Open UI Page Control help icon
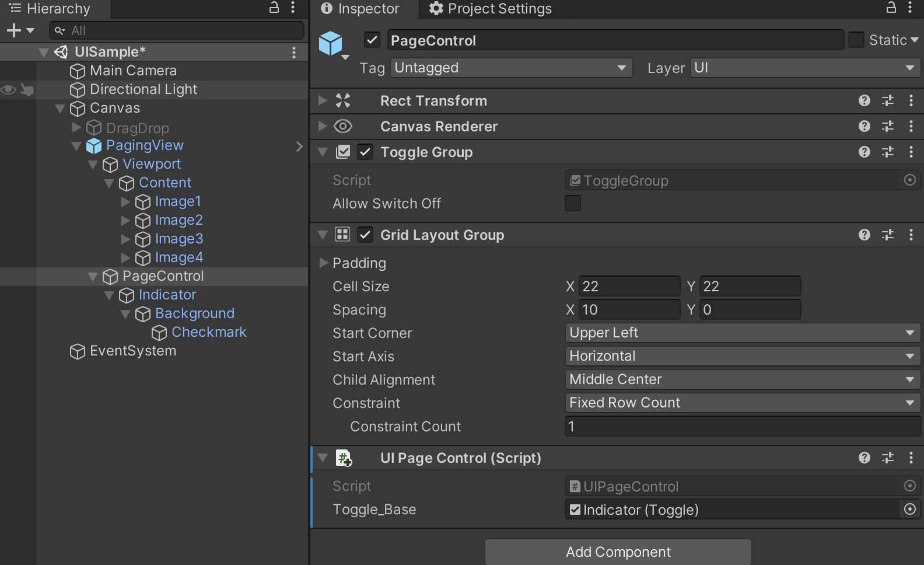This screenshot has width=924, height=565. 864,458
